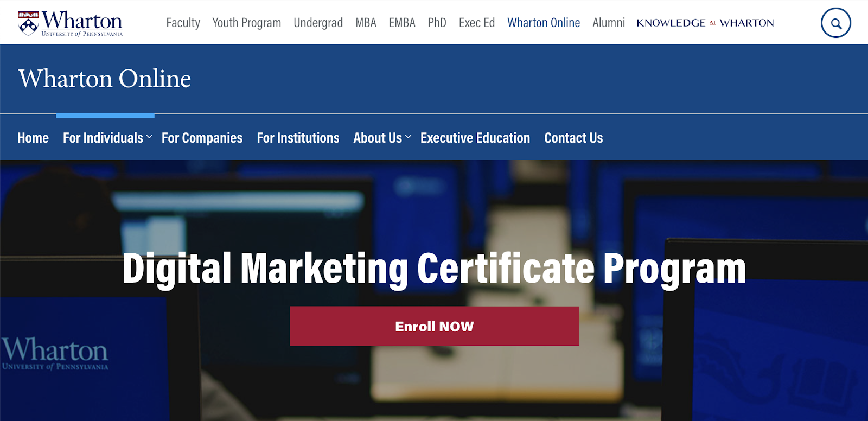868x421 pixels.
Task: Click the Wharton Online banner title
Action: point(104,79)
